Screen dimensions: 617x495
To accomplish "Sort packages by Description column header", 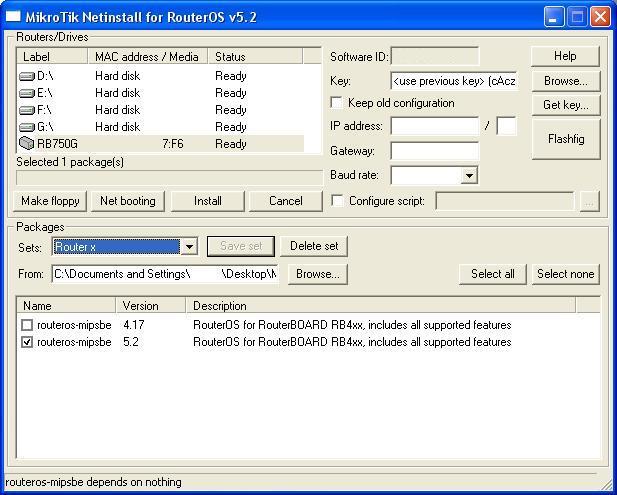I will pyautogui.click(x=381, y=306).
